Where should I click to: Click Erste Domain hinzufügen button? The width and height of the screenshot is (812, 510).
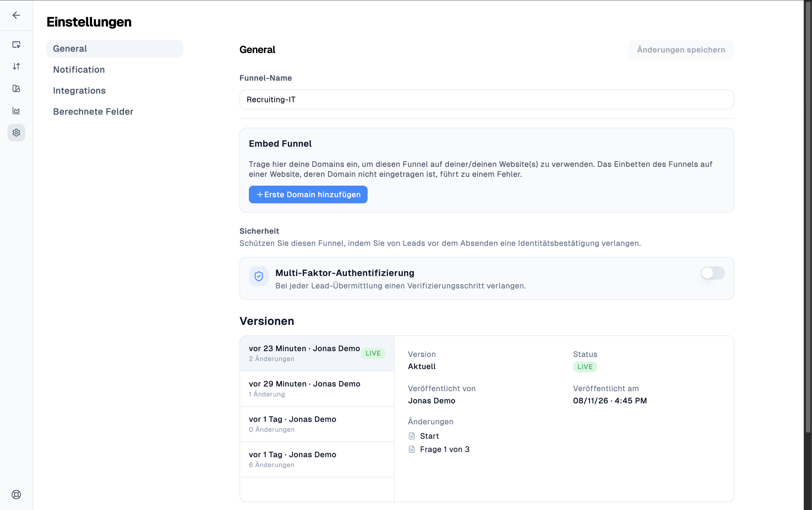(x=308, y=194)
